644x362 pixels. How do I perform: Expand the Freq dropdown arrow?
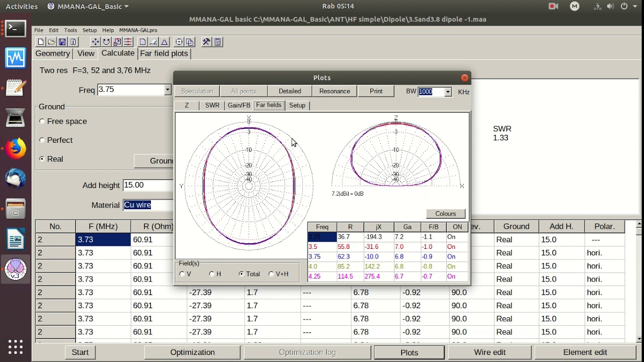(168, 90)
